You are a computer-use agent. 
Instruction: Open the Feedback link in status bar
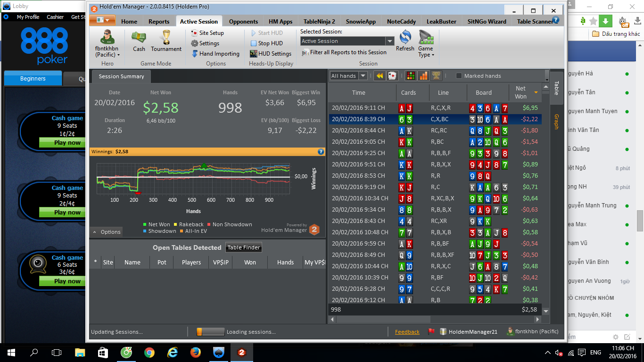coord(407,332)
